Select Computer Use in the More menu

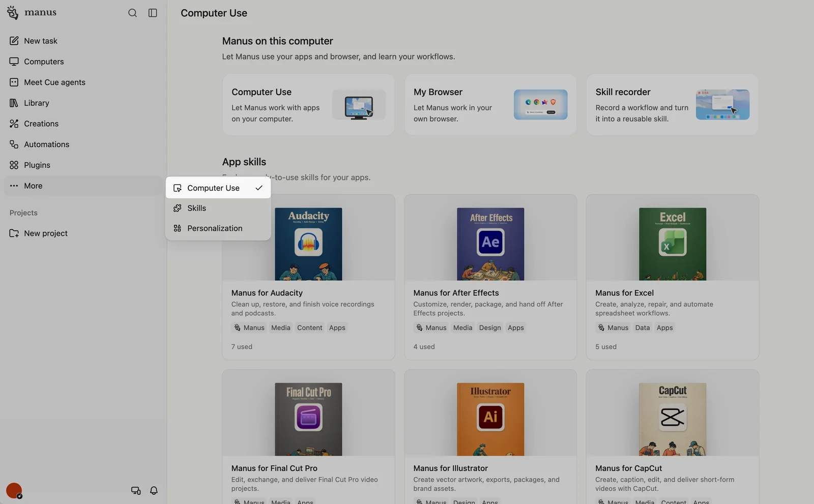(218, 188)
